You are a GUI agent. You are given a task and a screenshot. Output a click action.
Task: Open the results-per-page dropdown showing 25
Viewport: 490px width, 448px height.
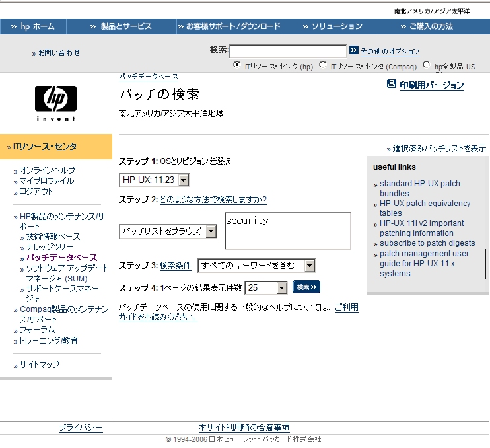coord(266,287)
